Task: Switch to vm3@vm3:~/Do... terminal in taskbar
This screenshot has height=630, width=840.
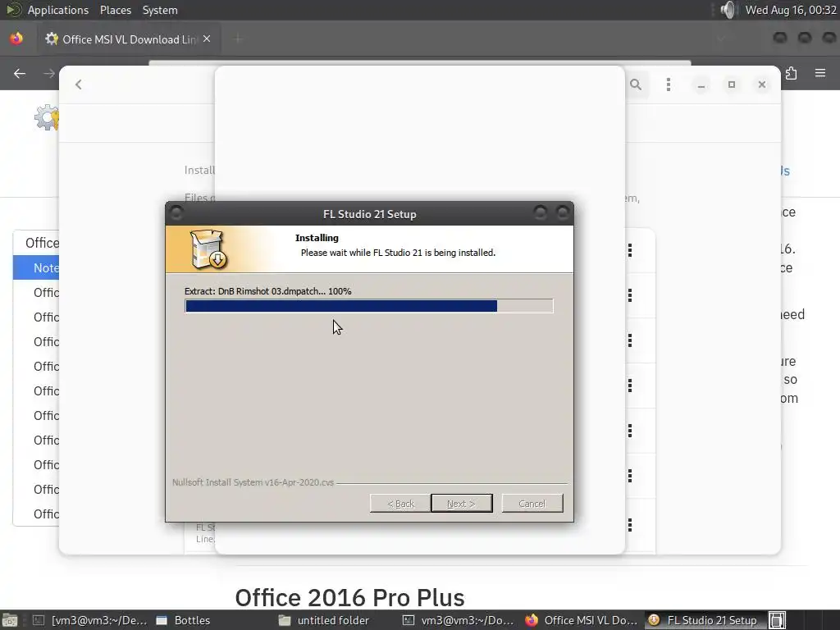Action: 459,620
